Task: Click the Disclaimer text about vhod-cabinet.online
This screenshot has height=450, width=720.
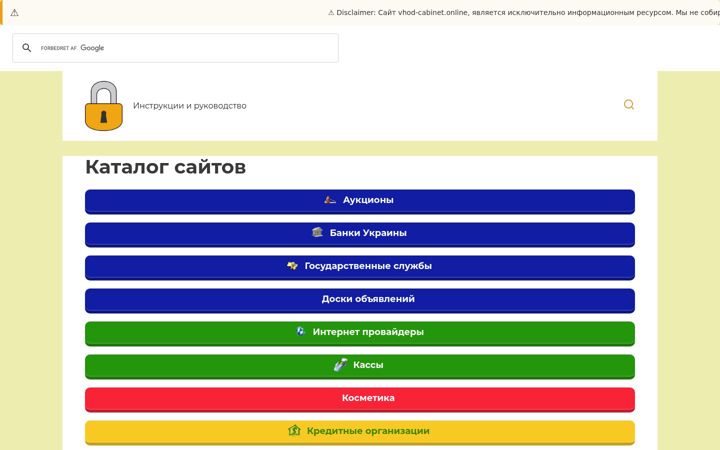Action: (524, 12)
